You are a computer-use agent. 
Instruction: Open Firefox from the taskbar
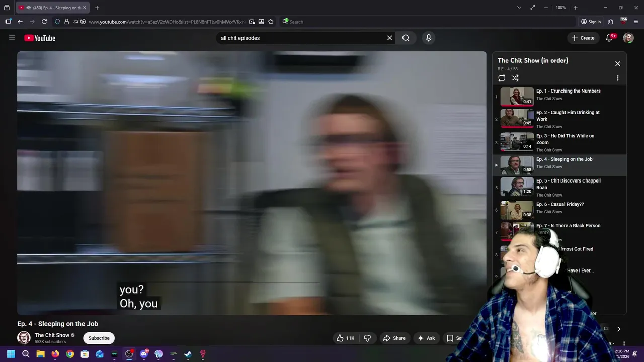(x=55, y=354)
